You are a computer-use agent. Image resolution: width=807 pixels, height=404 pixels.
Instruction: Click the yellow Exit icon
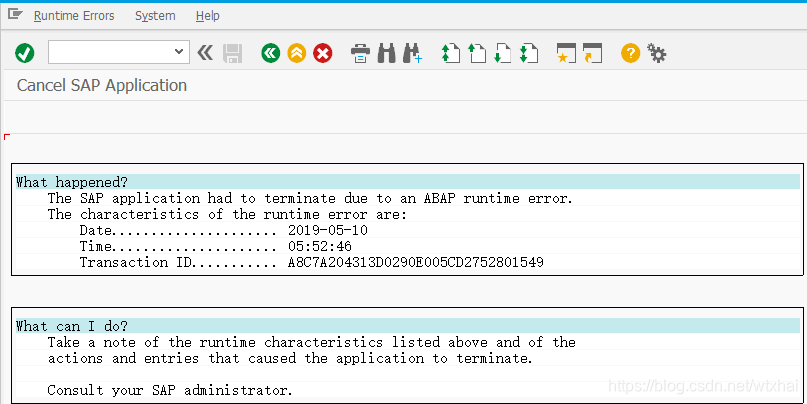[296, 53]
